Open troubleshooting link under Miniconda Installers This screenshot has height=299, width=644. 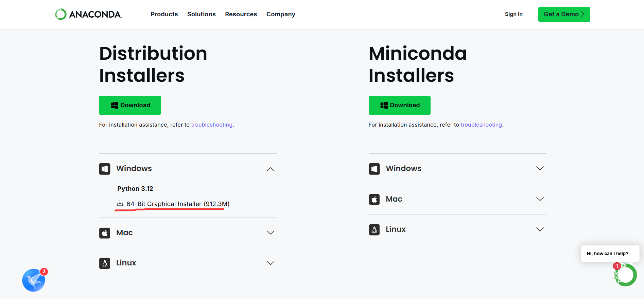(x=481, y=125)
